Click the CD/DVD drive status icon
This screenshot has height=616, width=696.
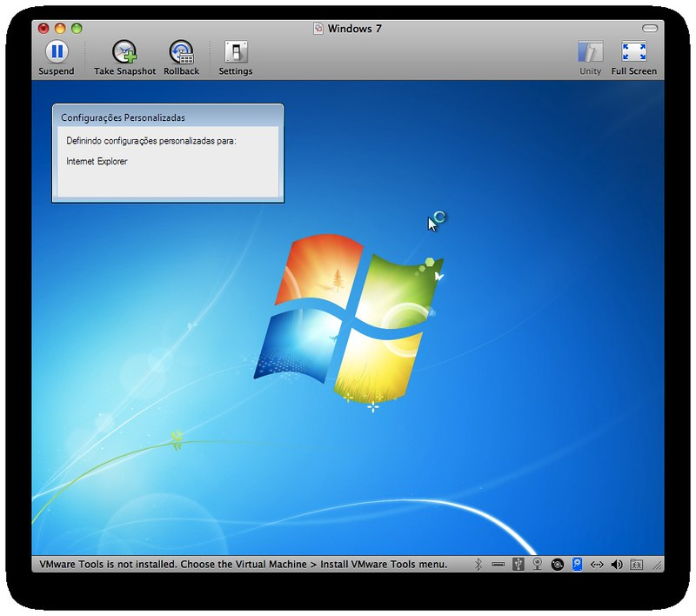pos(558,565)
